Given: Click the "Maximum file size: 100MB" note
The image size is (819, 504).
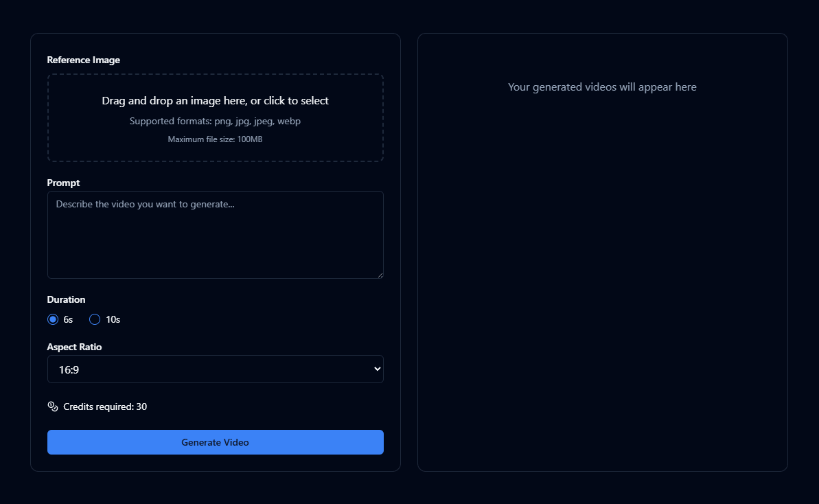Looking at the screenshot, I should pyautogui.click(x=215, y=139).
